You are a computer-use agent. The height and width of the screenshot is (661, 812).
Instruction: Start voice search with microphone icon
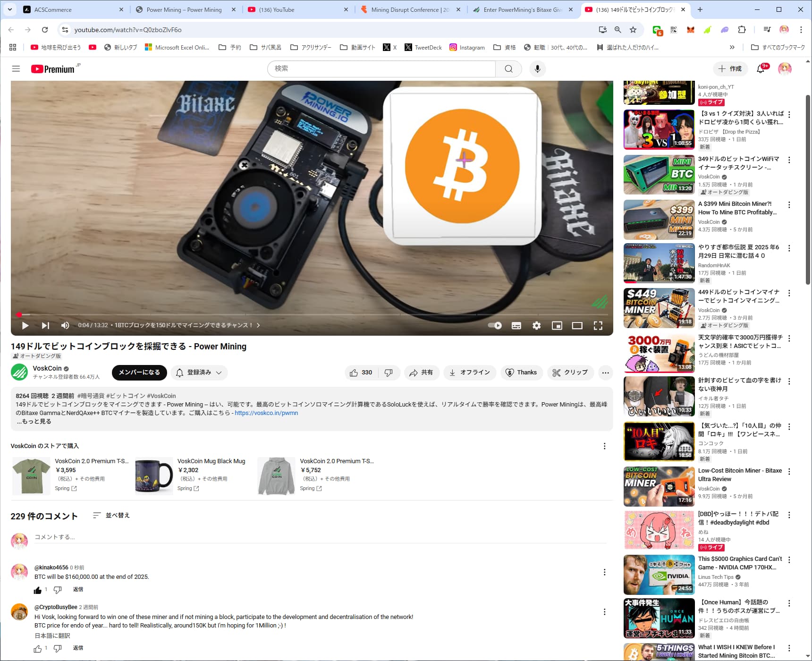(537, 69)
